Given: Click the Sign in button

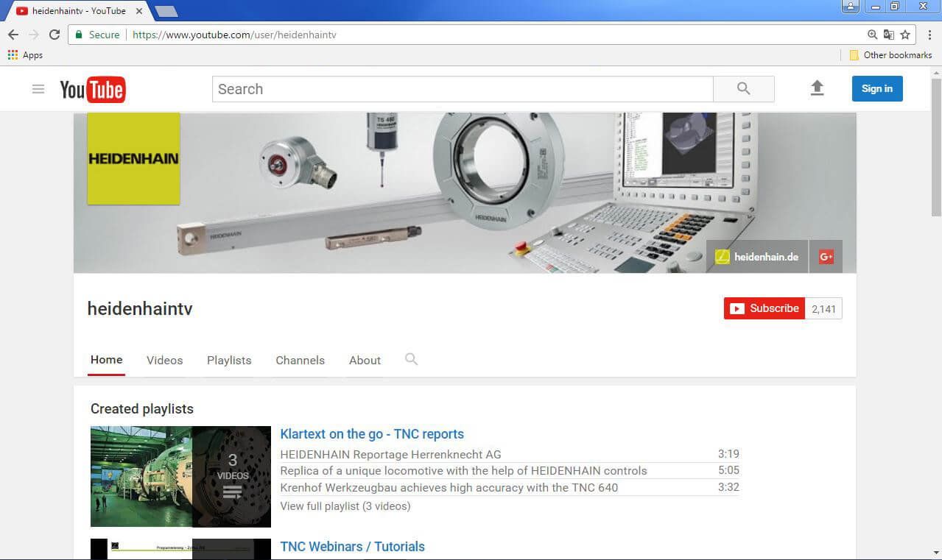Looking at the screenshot, I should (x=877, y=88).
